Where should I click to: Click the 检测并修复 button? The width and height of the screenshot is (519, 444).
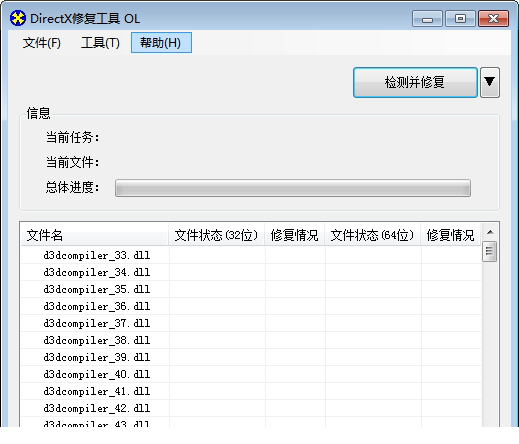(415, 82)
